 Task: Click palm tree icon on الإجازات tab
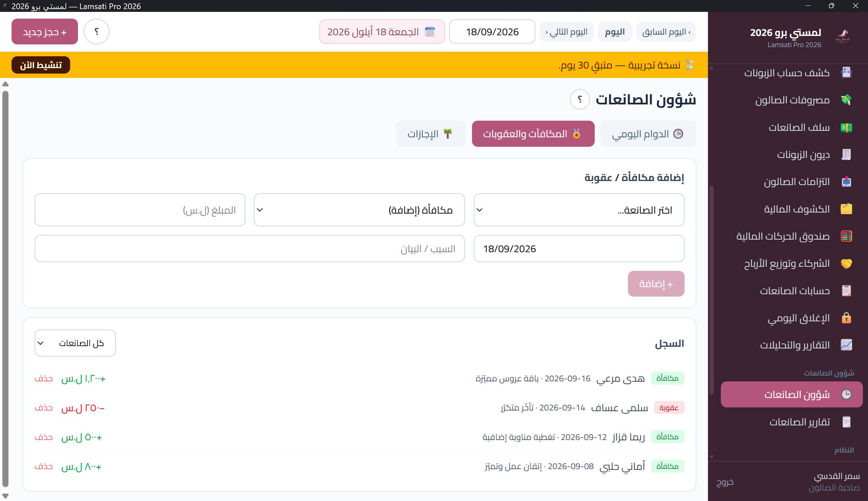448,134
